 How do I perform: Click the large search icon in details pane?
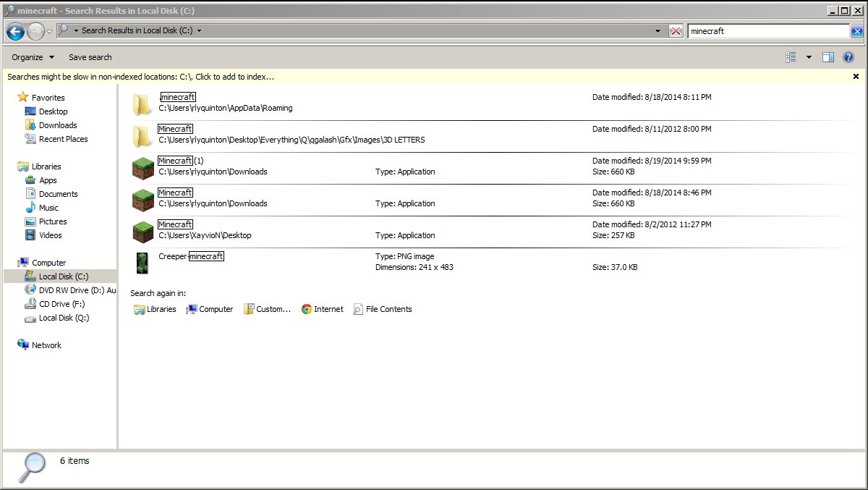[x=30, y=468]
